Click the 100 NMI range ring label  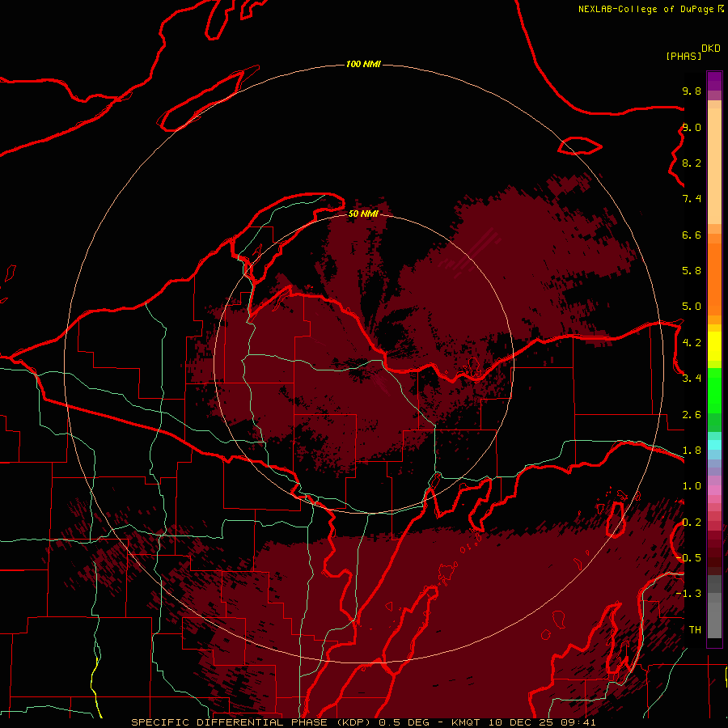point(363,64)
